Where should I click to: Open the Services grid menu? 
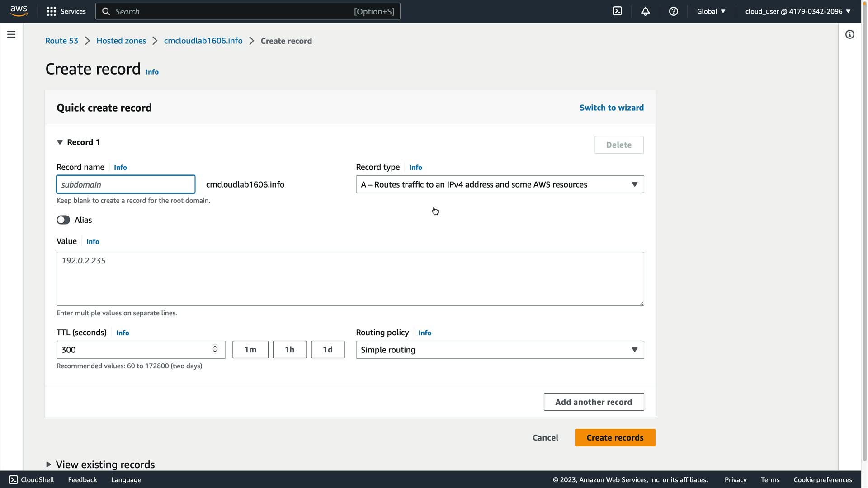52,11
